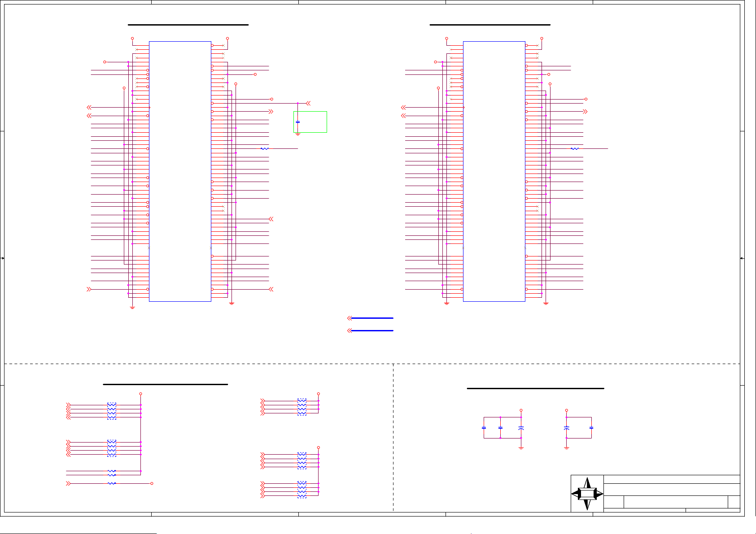Viewport: 756px width, 534px height.
Task: Select leftmost capacitor of three-capacitor group
Action: [484, 428]
